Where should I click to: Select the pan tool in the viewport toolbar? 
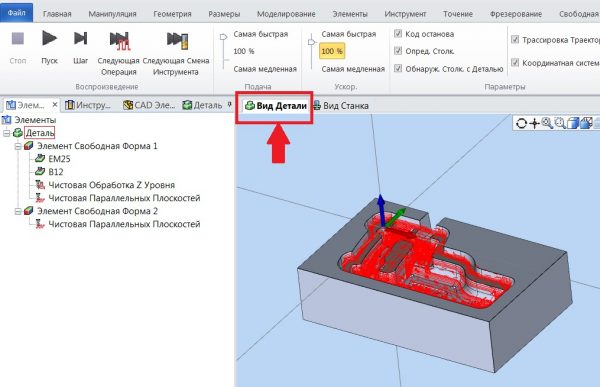coord(534,123)
